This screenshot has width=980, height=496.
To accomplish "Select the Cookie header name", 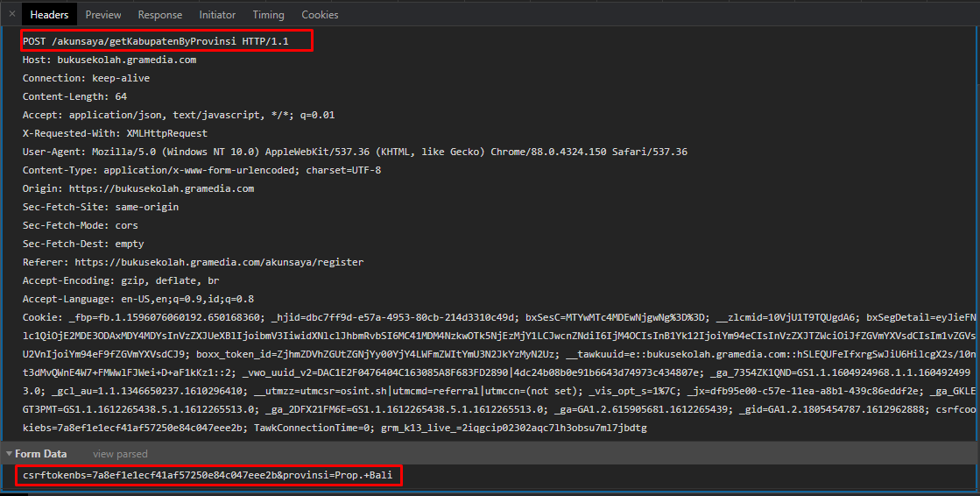I will coord(41,317).
